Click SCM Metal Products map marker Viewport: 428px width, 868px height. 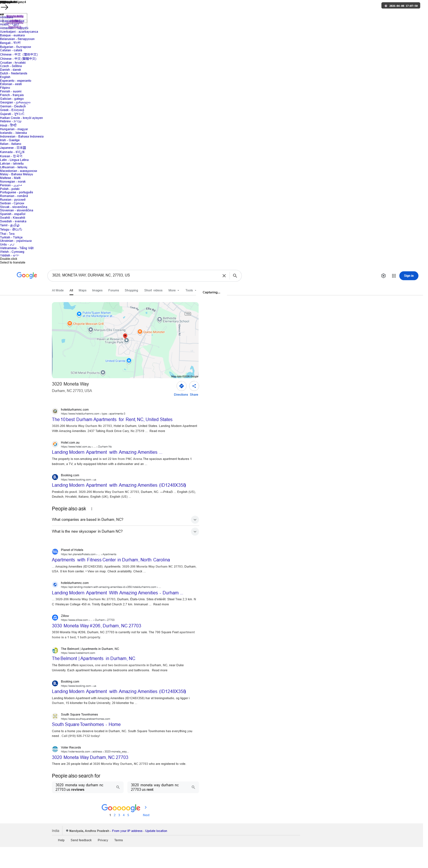click(103, 372)
